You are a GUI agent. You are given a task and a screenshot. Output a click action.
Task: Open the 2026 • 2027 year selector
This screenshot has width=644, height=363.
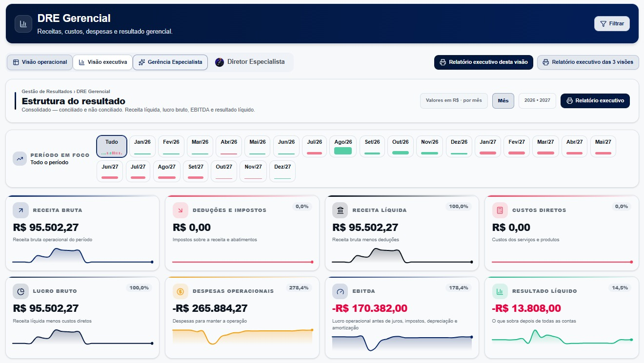click(537, 100)
